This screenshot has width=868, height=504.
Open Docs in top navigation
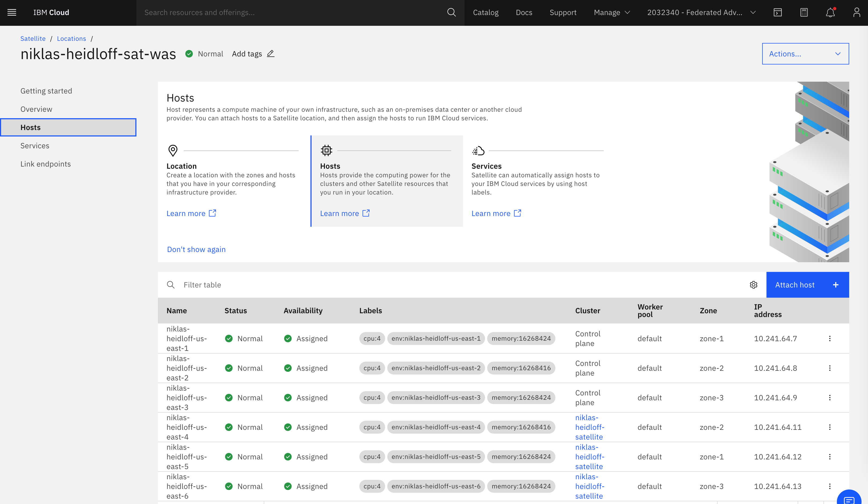[x=524, y=12]
